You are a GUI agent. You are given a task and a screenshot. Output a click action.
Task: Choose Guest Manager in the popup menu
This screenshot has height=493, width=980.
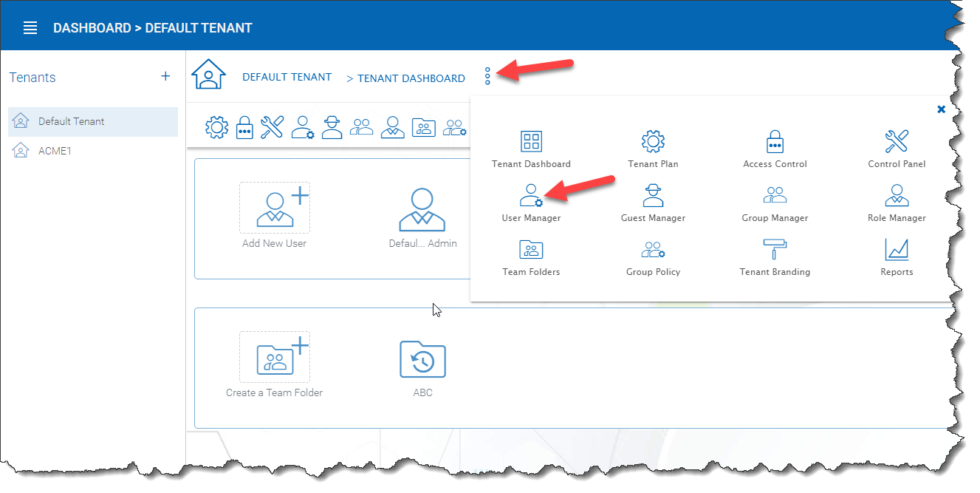pyautogui.click(x=653, y=203)
